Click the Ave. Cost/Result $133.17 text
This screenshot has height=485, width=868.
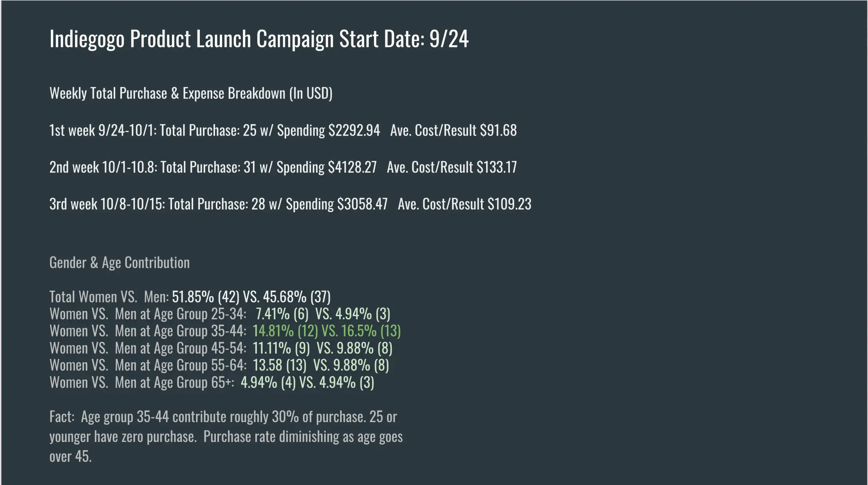pyautogui.click(x=452, y=167)
